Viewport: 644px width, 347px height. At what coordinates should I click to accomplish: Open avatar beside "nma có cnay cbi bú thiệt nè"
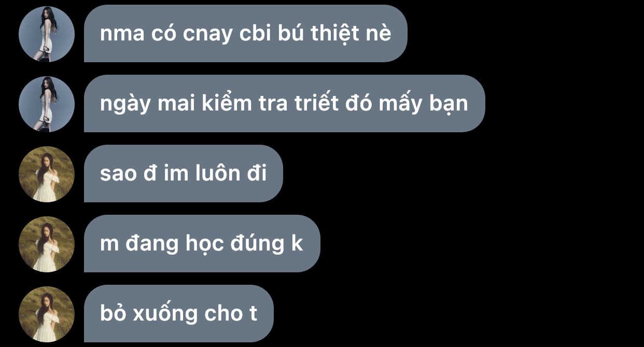click(x=47, y=34)
